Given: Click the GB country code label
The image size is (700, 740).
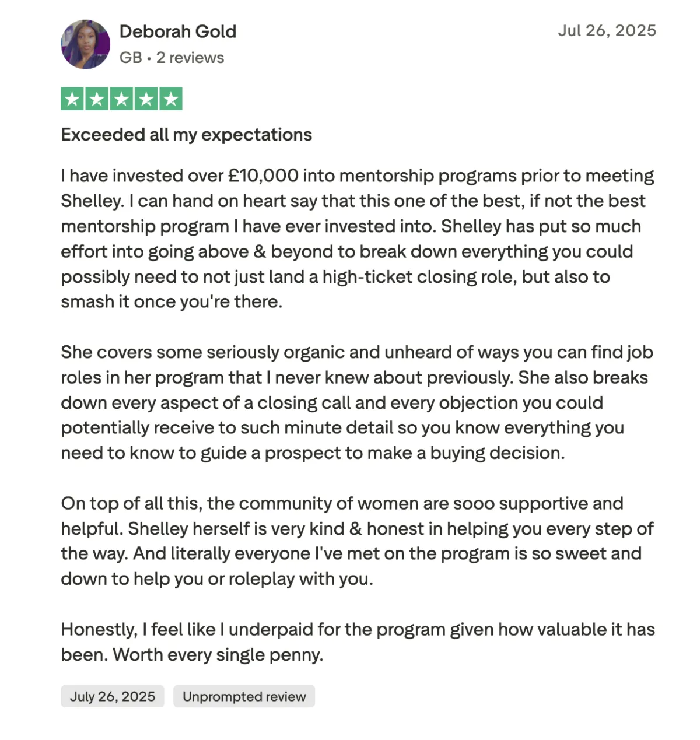Looking at the screenshot, I should [x=131, y=58].
